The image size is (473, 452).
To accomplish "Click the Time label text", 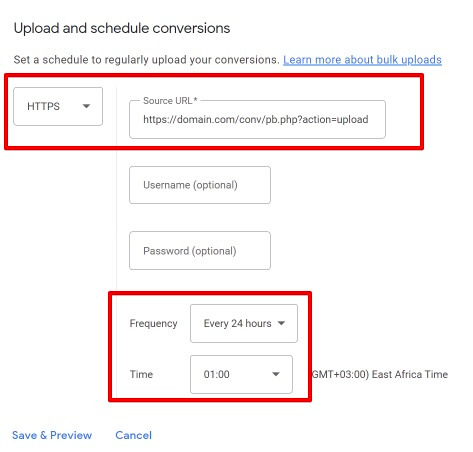I will tap(141, 374).
